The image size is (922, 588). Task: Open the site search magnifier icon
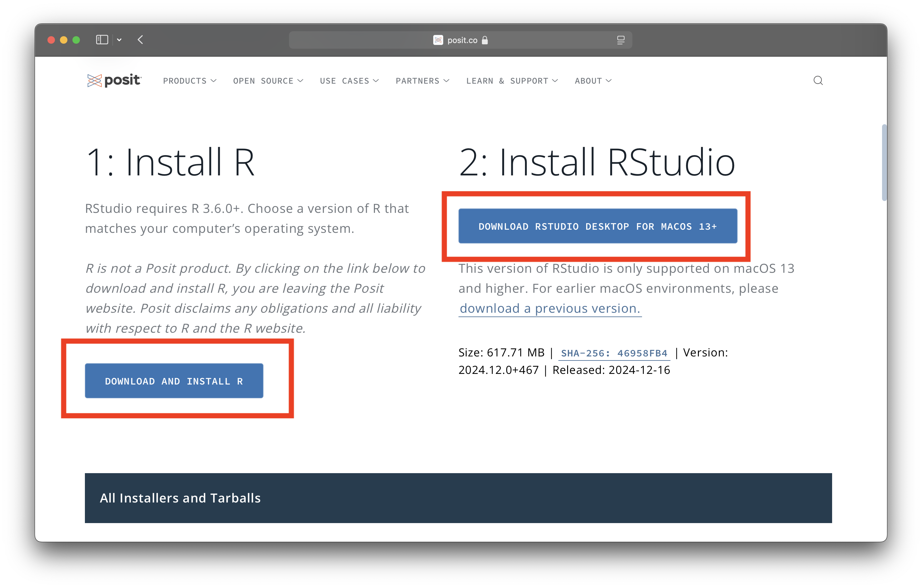[818, 81]
